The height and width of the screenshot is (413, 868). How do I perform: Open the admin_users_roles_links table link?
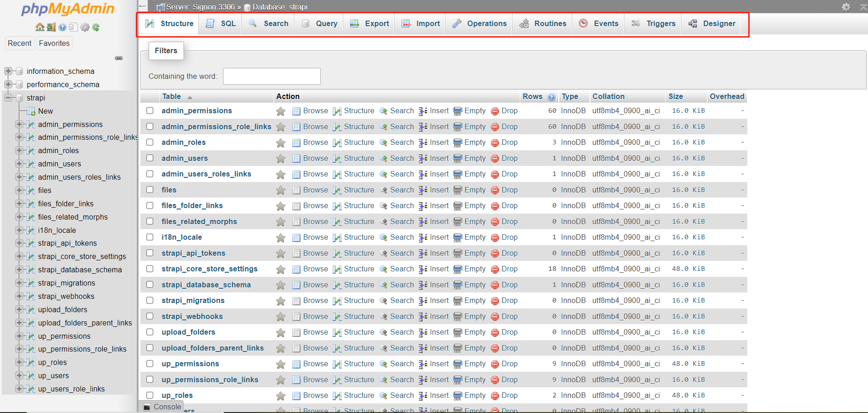(206, 174)
